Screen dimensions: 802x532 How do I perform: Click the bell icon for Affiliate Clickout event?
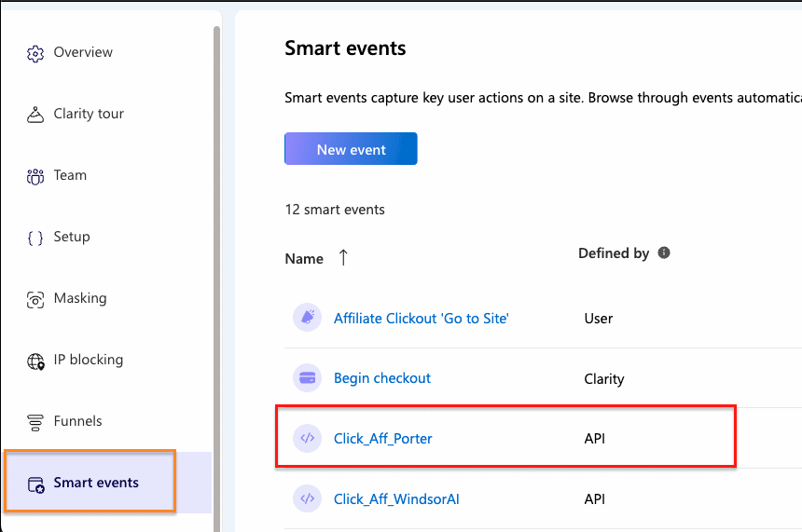[307, 318]
